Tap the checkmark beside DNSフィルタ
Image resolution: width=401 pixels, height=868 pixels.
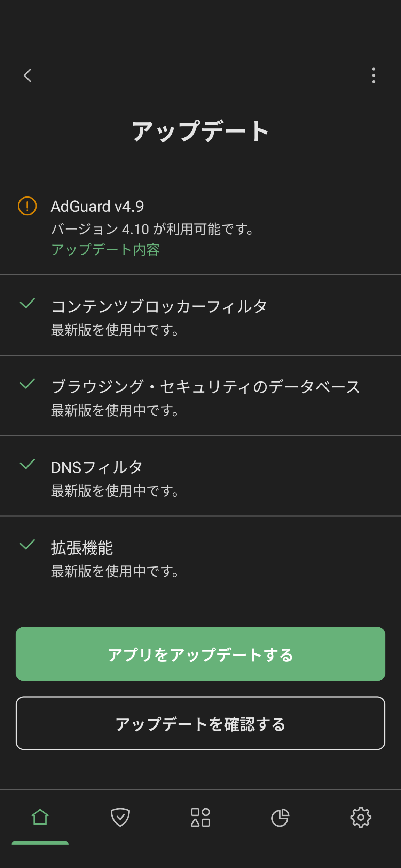(x=27, y=464)
